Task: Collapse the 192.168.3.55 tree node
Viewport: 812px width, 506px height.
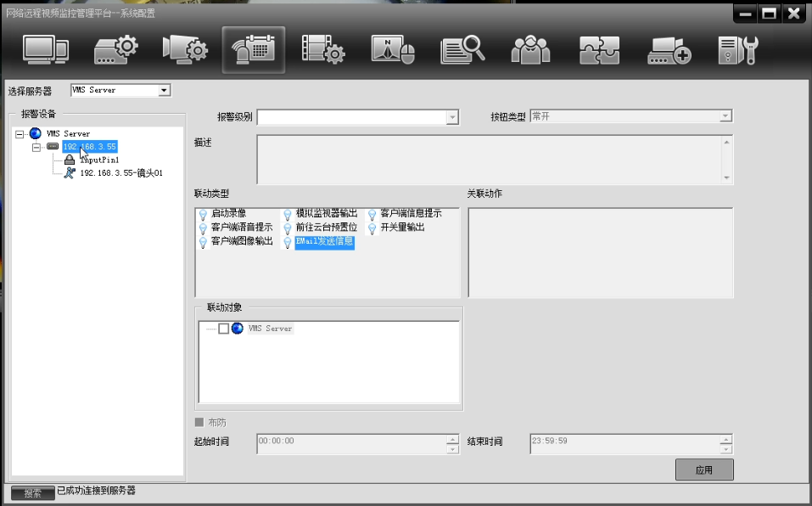Action: click(x=36, y=147)
